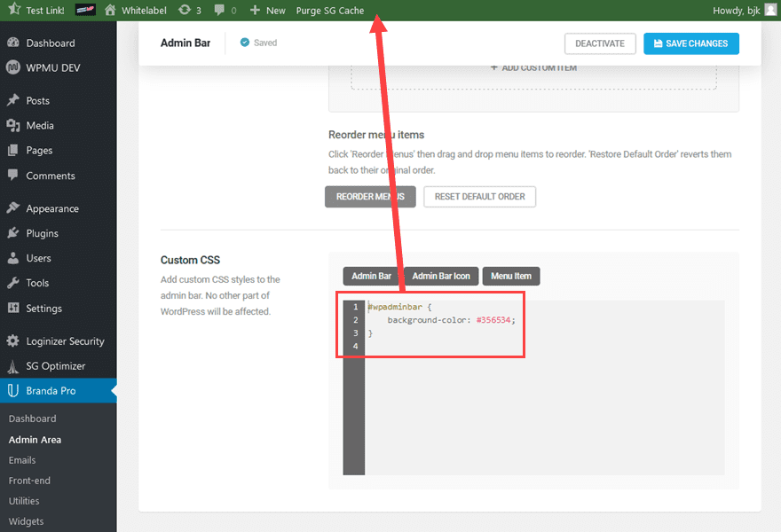Screen dimensions: 781x532
Task: Open updates via the refresh icon showing 3
Action: pyautogui.click(x=184, y=11)
